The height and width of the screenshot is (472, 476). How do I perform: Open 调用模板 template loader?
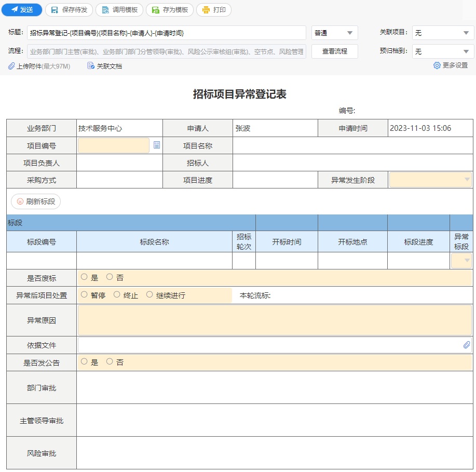119,10
